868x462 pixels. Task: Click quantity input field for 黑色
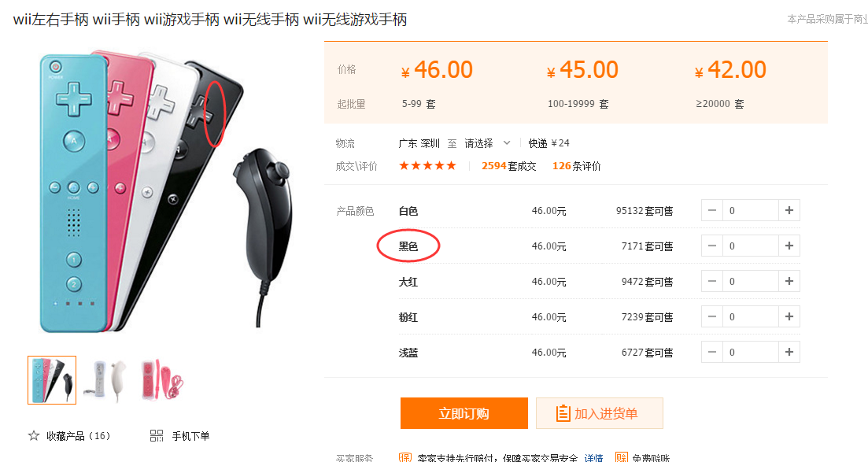pos(750,246)
